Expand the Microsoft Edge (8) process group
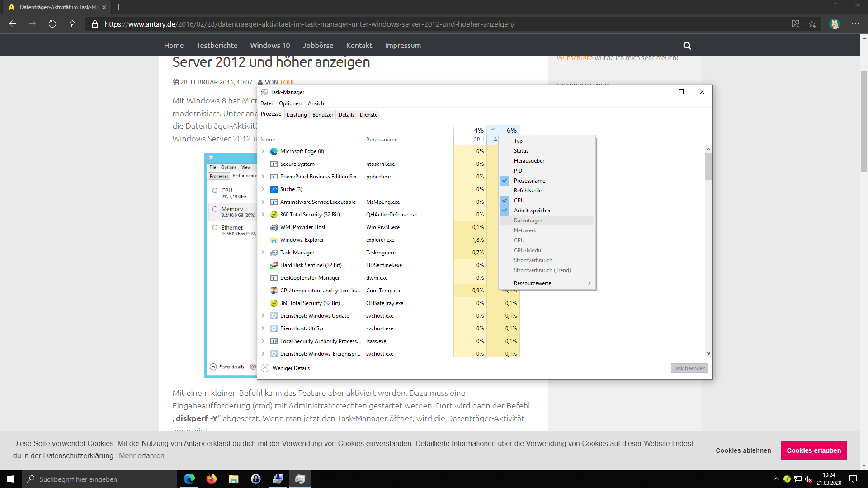 263,151
